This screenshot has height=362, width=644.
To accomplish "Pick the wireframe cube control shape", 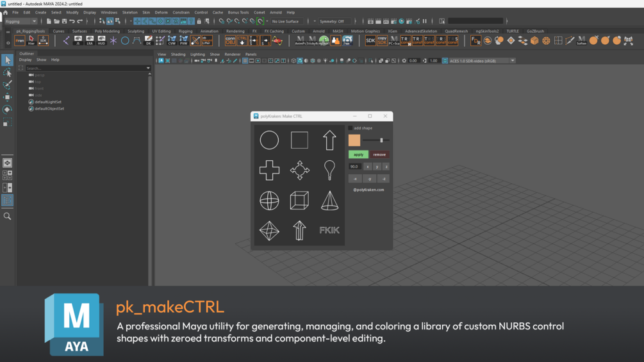I will pos(299,201).
